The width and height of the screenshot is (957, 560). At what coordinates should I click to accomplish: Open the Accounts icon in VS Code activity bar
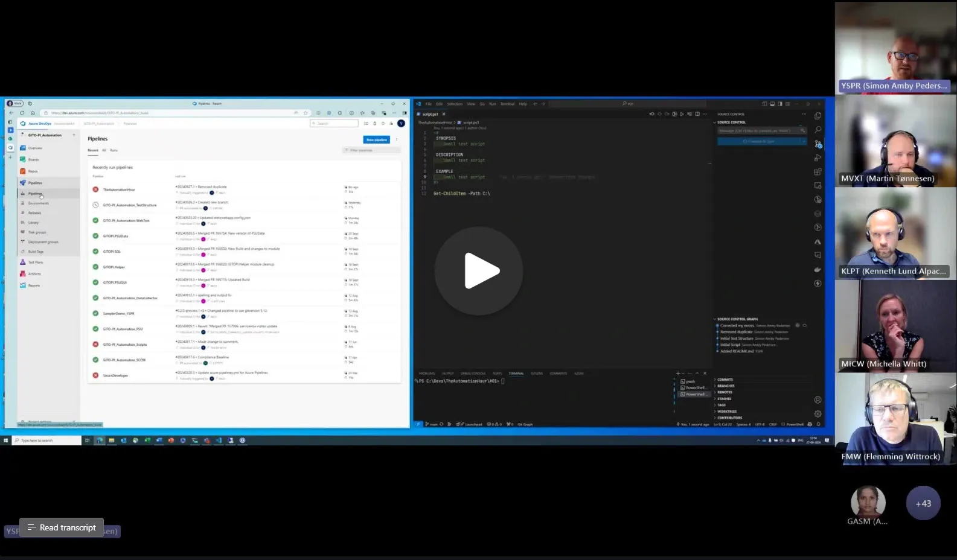tap(818, 399)
